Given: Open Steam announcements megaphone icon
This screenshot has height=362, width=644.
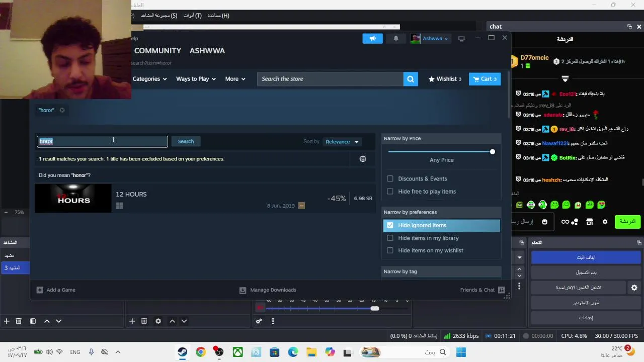Looking at the screenshot, I should (372, 39).
